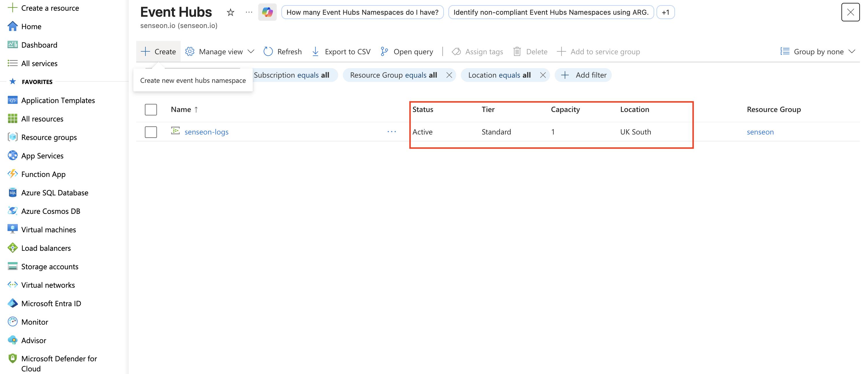Open the senseon-logs namespace link
The image size is (868, 374).
tap(206, 132)
